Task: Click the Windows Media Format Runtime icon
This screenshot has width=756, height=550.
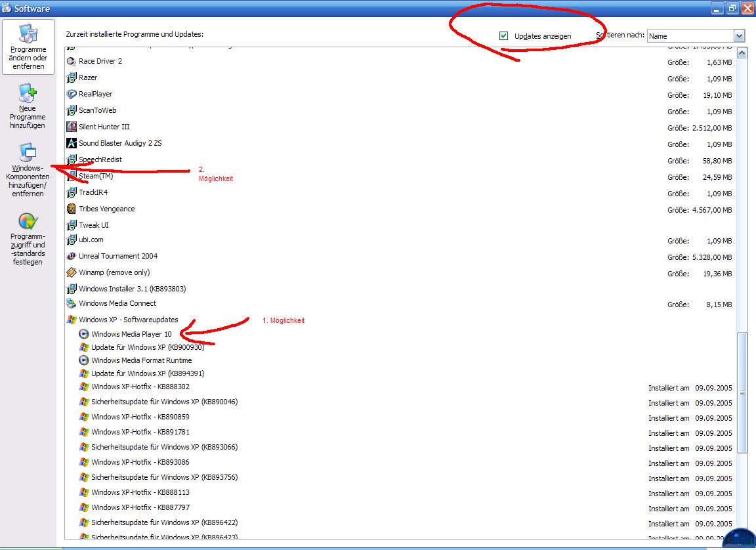Action: [x=84, y=360]
